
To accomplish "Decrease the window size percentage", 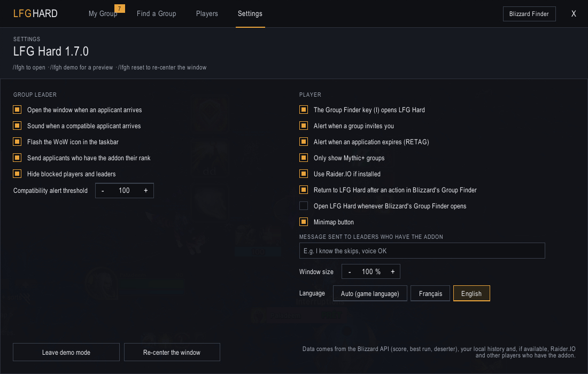I will [350, 272].
